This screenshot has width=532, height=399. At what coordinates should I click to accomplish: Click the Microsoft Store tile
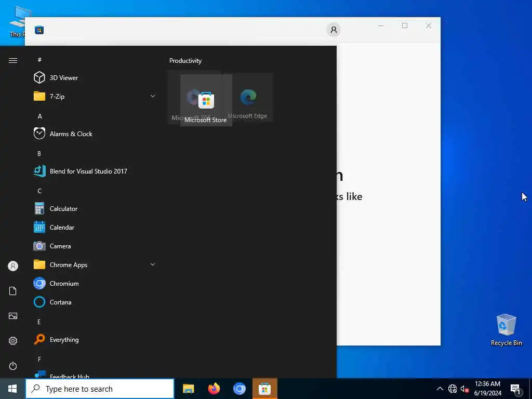coord(206,100)
